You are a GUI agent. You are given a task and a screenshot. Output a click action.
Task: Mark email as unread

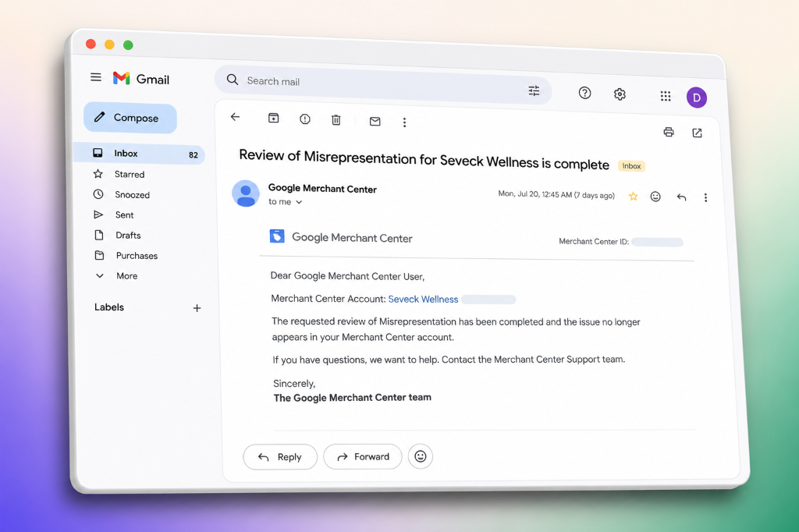pyautogui.click(x=375, y=121)
